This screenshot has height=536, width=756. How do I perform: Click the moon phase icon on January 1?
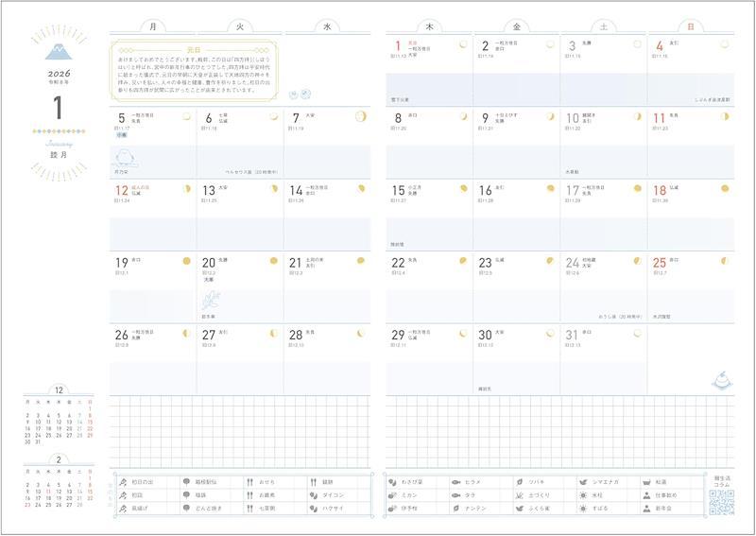coord(463,44)
